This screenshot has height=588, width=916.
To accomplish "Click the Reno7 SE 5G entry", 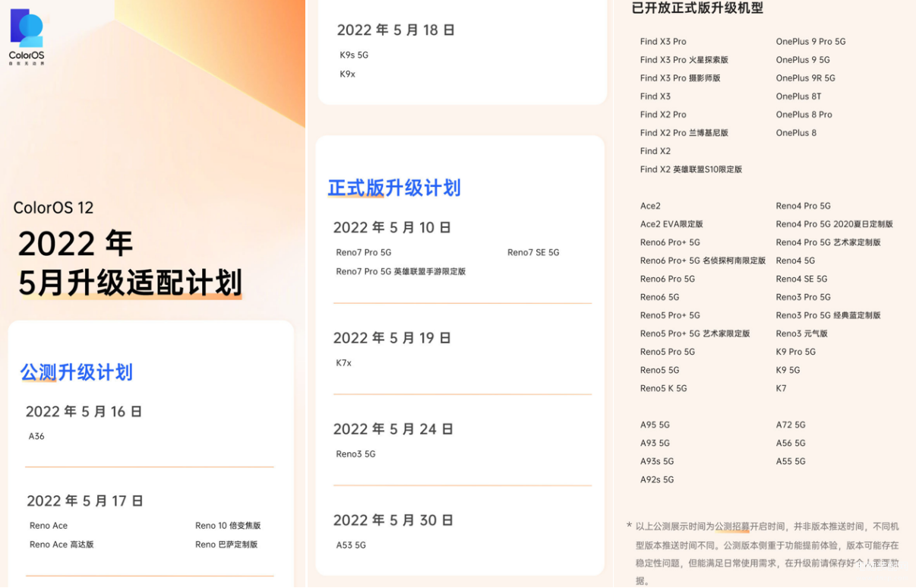I will coord(533,253).
